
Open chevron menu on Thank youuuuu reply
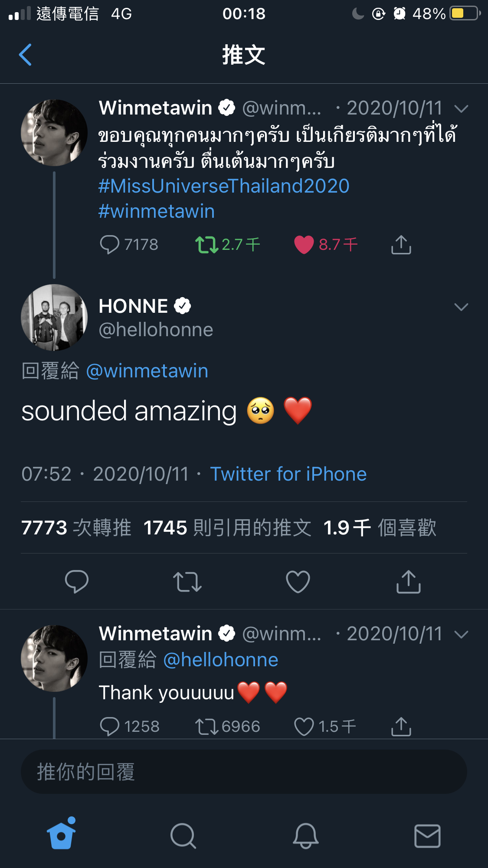point(461,635)
